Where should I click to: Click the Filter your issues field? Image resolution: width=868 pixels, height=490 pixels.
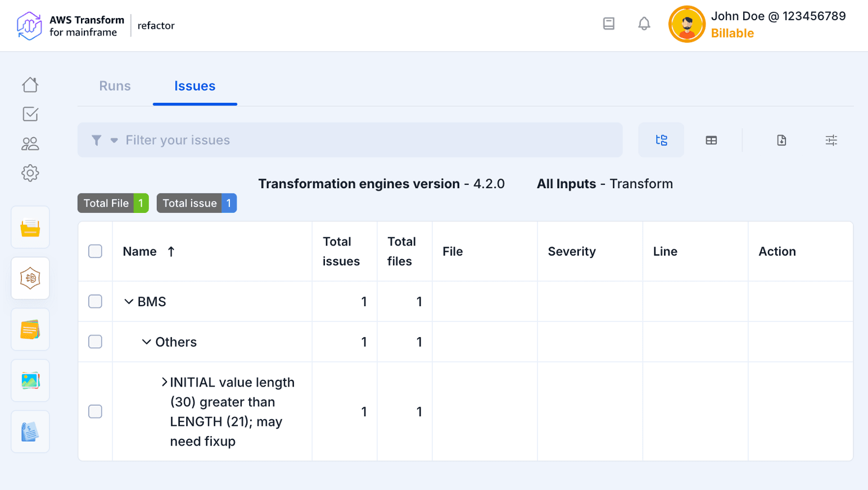click(365, 140)
